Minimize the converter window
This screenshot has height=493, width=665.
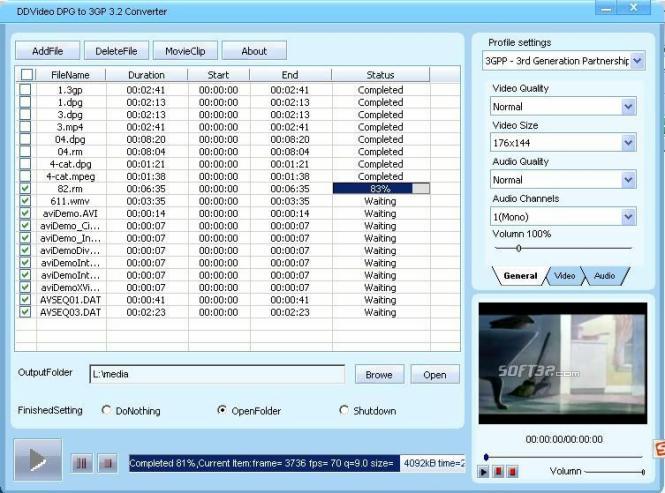[606, 8]
